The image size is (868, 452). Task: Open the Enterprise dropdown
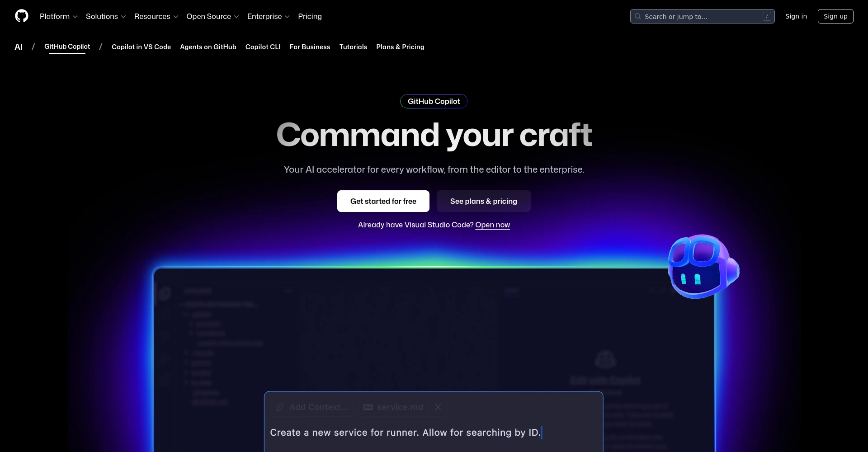coord(268,16)
